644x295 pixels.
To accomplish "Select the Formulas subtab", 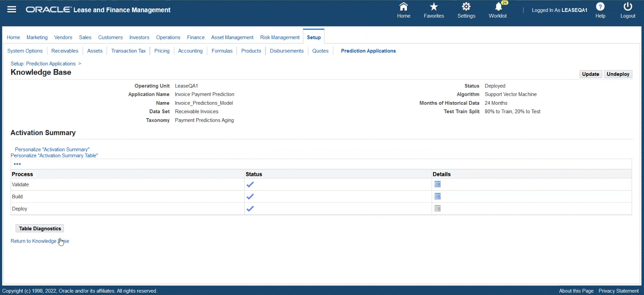I will (222, 51).
